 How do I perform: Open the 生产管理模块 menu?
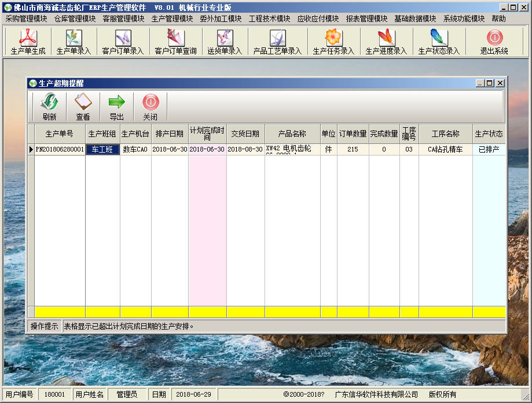172,19
